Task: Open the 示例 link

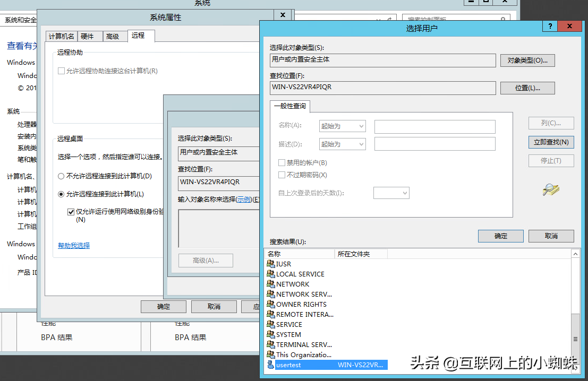Action: [x=244, y=200]
